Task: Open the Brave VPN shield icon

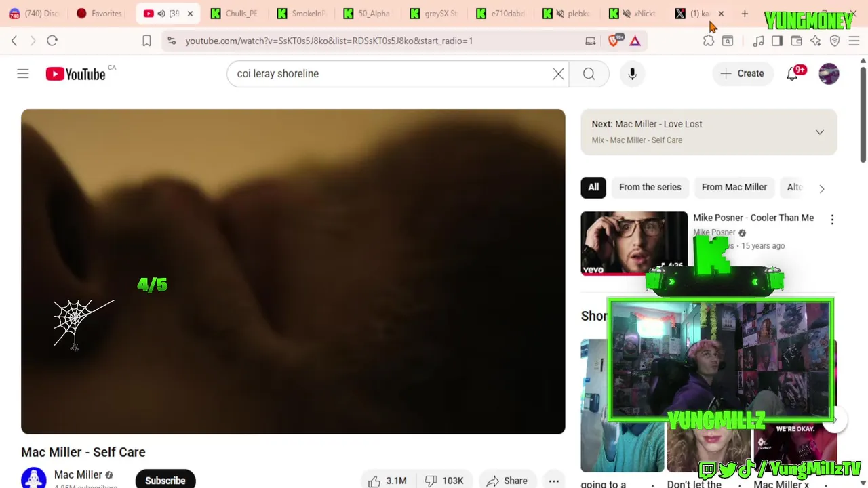Action: (835, 41)
